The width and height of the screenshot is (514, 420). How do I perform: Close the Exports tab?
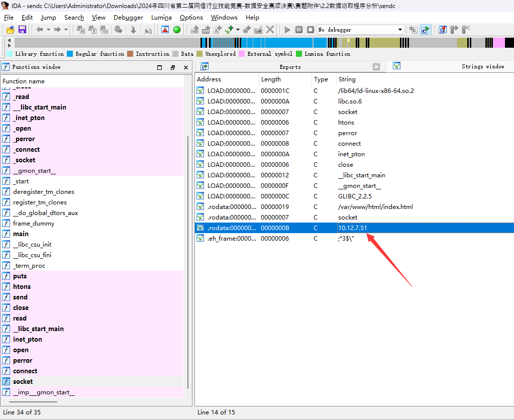tap(376, 67)
